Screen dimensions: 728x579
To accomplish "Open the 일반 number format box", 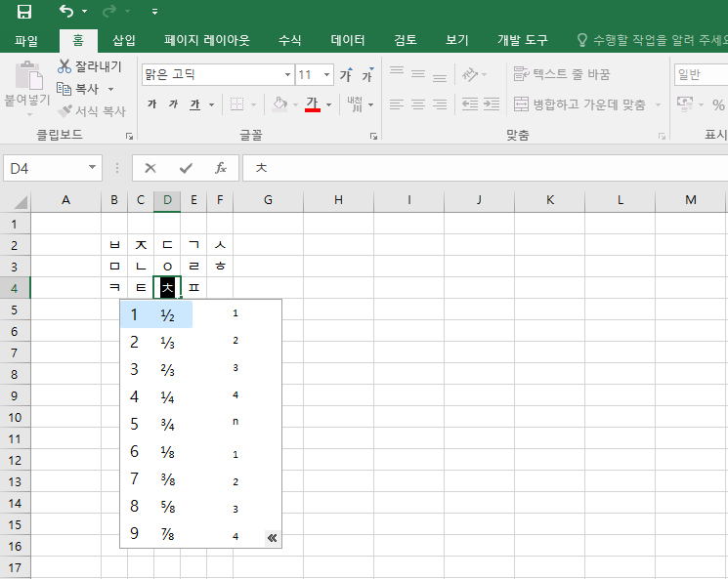I will coord(701,75).
